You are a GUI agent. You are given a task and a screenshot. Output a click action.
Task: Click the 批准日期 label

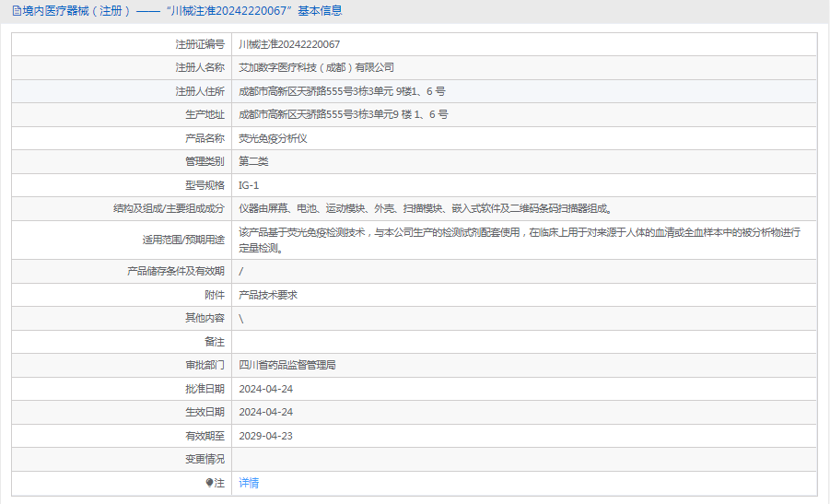point(205,389)
